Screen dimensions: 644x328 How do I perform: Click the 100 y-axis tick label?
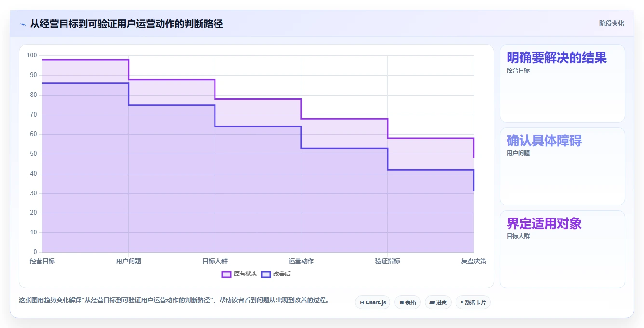[x=32, y=55]
